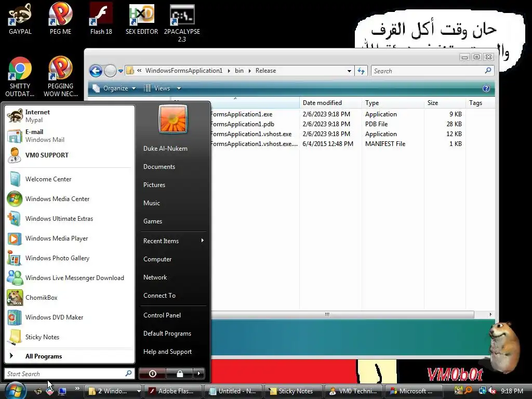This screenshot has height=399, width=532.
Task: Open E-mail Windows Mail entry
Action: click(x=69, y=136)
